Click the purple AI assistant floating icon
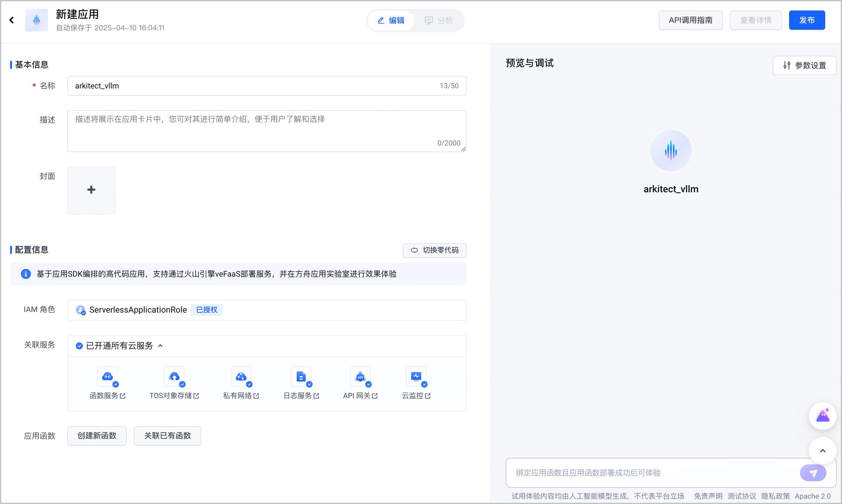 point(822,416)
